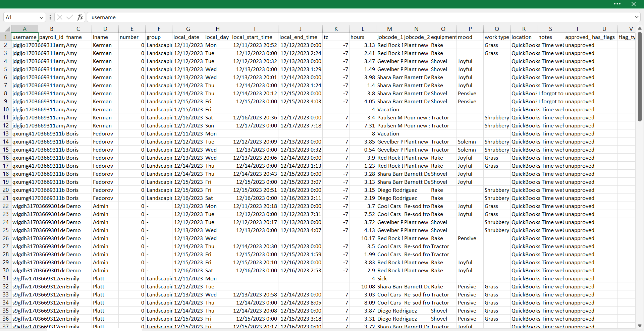644x331 pixels.
Task: Click the insert function fx icon
Action: tap(80, 17)
